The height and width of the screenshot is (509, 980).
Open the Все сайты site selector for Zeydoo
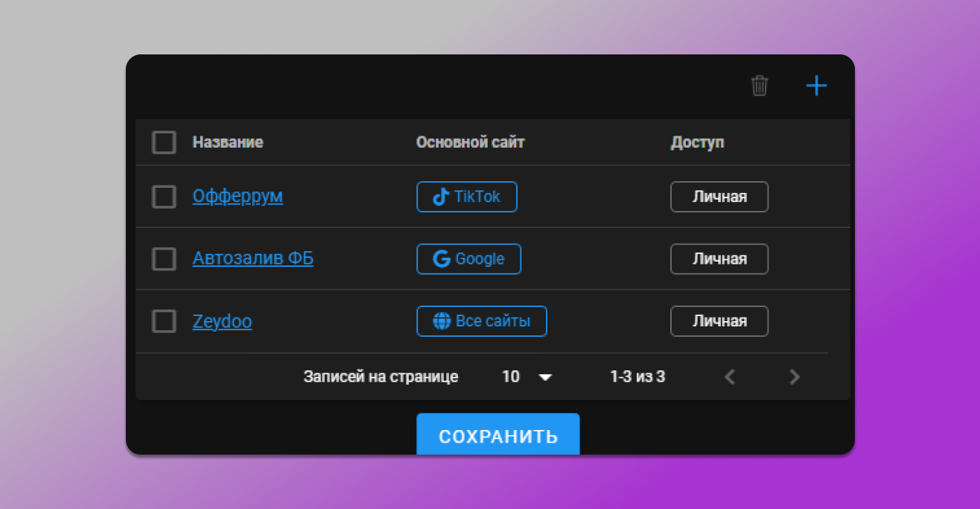tap(482, 320)
